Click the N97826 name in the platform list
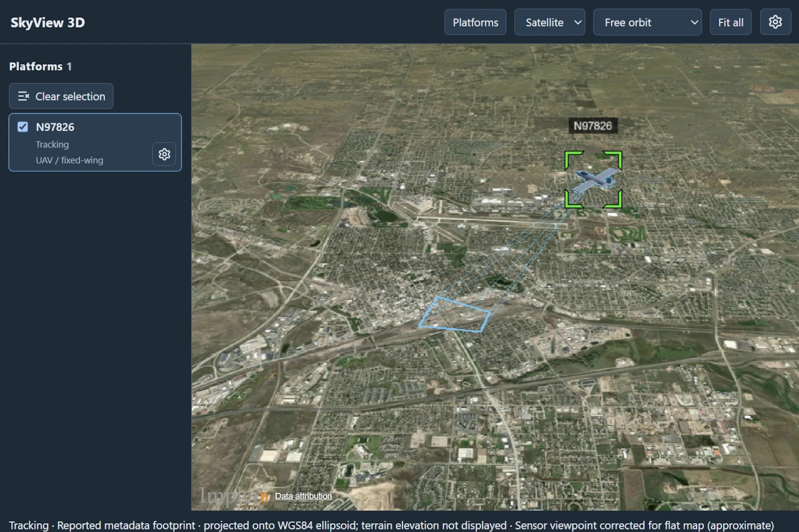This screenshot has width=799, height=532. coord(55,127)
